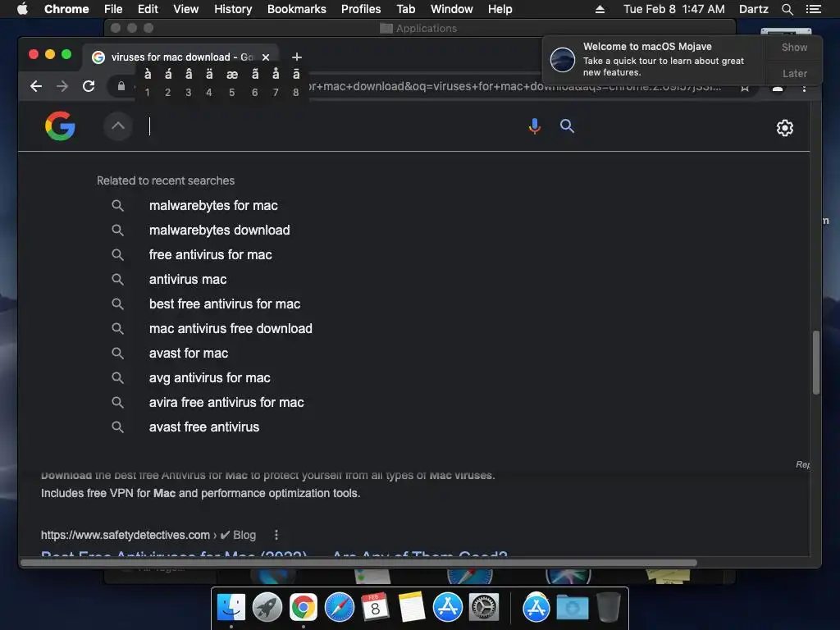
Task: Open the Chrome profile avatar
Action: (x=778, y=89)
